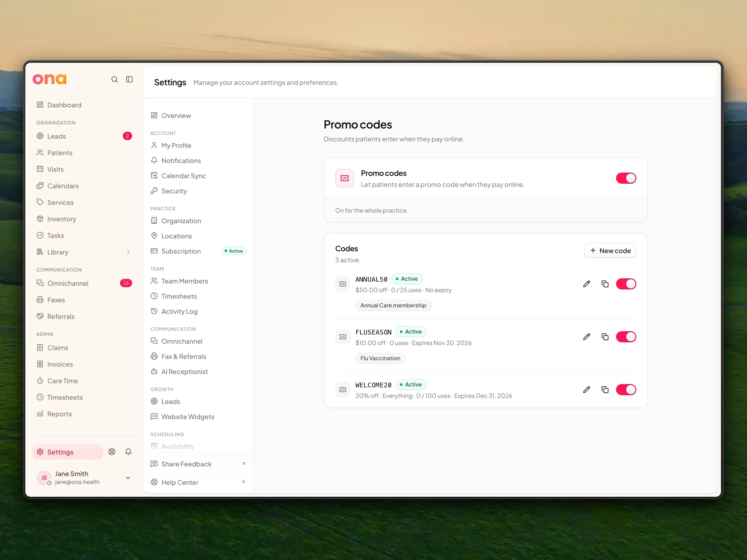Open AI Receptionist settings
The width and height of the screenshot is (747, 560).
(x=198, y=371)
